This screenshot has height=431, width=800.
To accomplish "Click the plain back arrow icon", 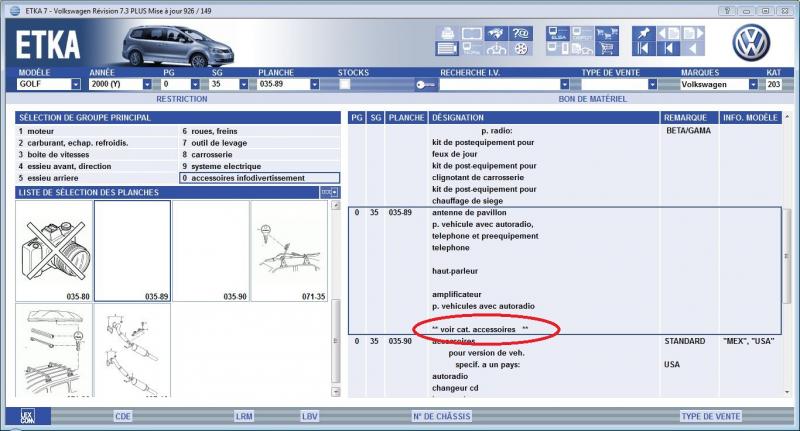I will coord(693,48).
